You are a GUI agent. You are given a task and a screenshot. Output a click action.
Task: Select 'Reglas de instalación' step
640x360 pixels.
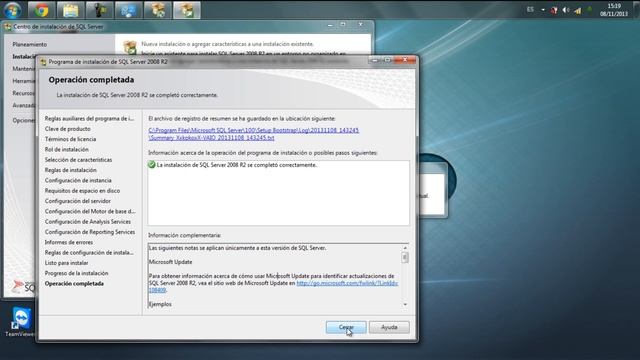coord(71,170)
